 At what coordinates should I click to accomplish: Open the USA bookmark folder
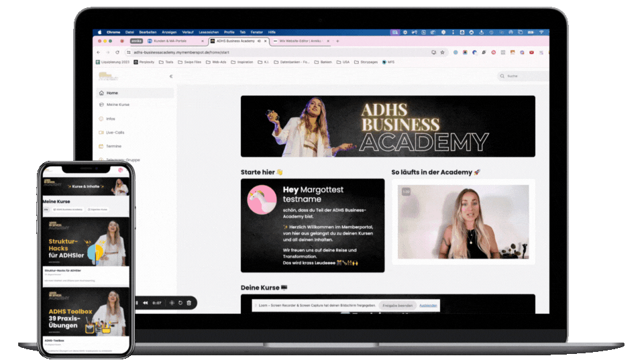click(343, 62)
